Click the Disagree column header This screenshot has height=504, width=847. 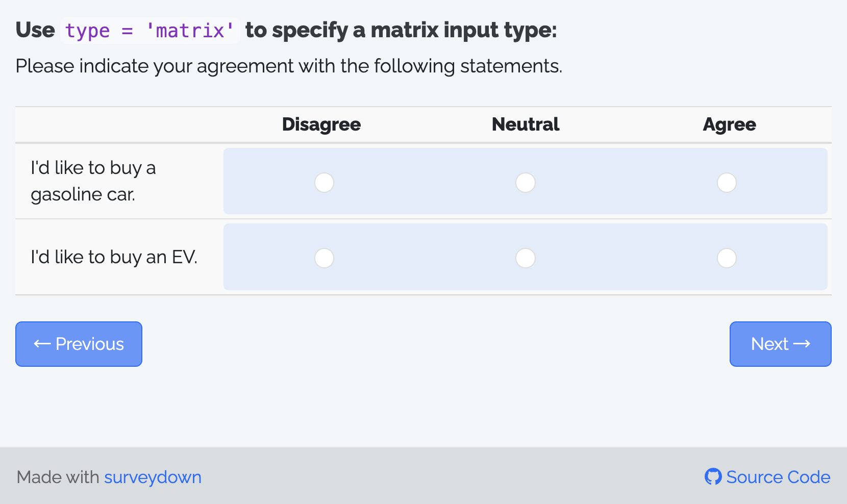point(321,124)
